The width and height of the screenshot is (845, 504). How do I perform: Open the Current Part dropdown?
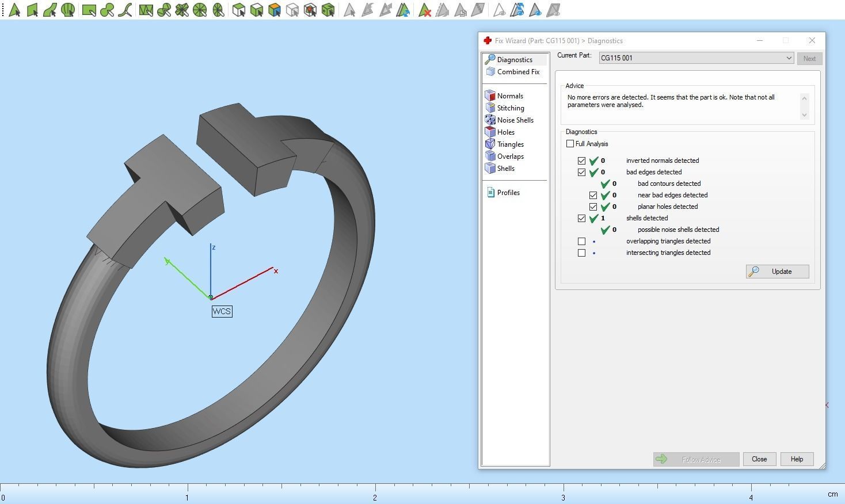696,58
